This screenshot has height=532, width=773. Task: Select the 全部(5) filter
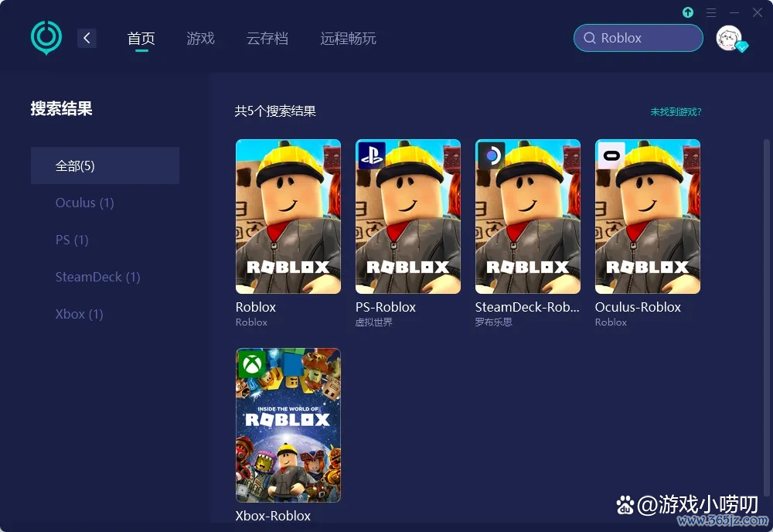click(105, 165)
